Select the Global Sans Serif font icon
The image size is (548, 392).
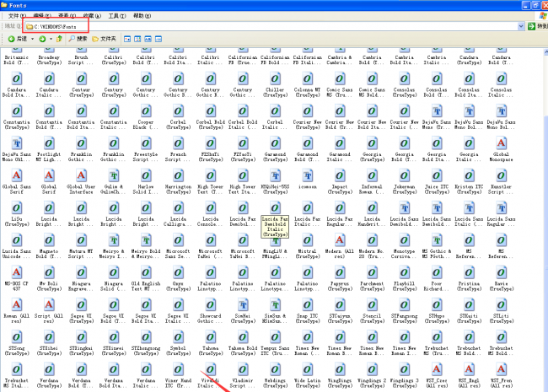[16, 175]
